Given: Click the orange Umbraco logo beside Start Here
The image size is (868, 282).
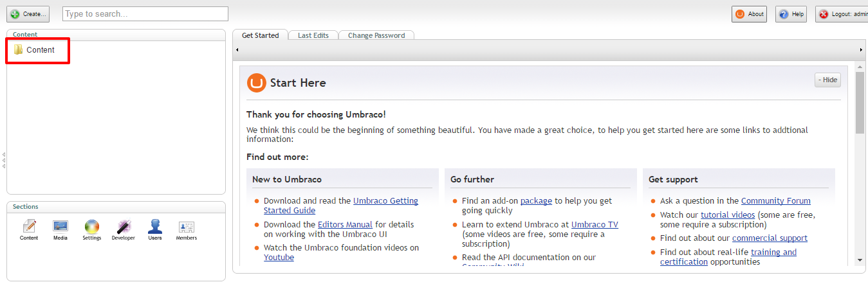Looking at the screenshot, I should [256, 83].
